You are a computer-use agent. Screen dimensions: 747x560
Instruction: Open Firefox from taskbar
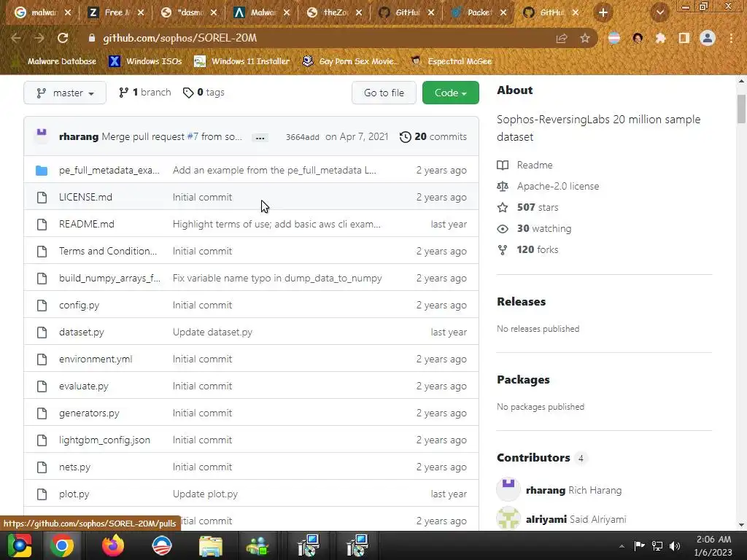pyautogui.click(x=113, y=545)
